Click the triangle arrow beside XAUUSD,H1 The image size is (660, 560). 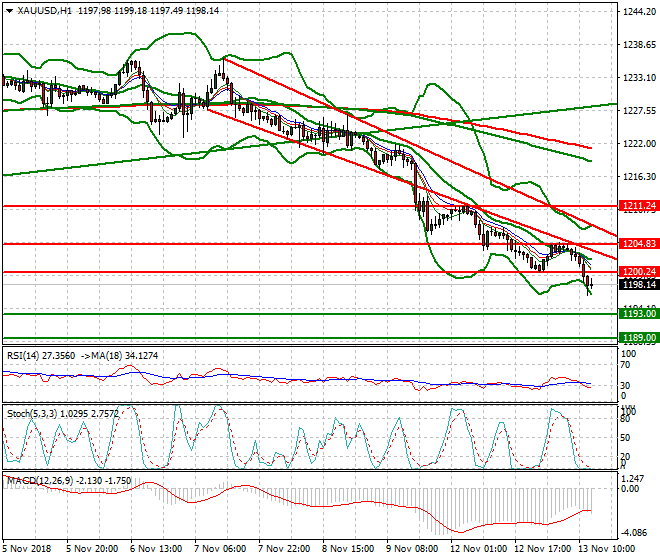(x=9, y=11)
